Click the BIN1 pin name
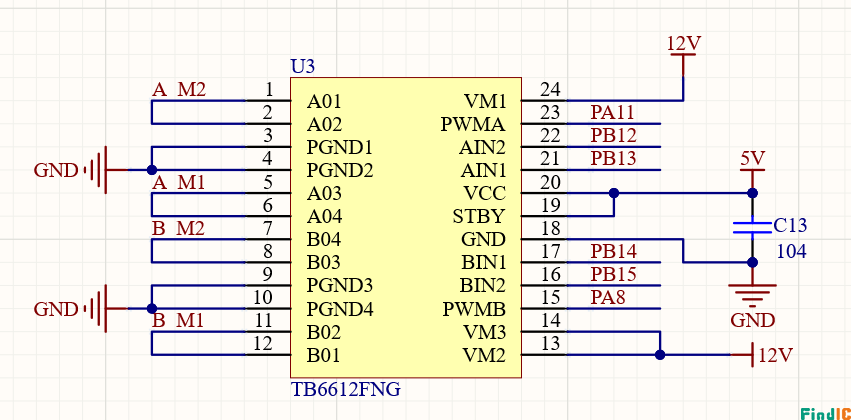851x420 pixels. tap(484, 263)
